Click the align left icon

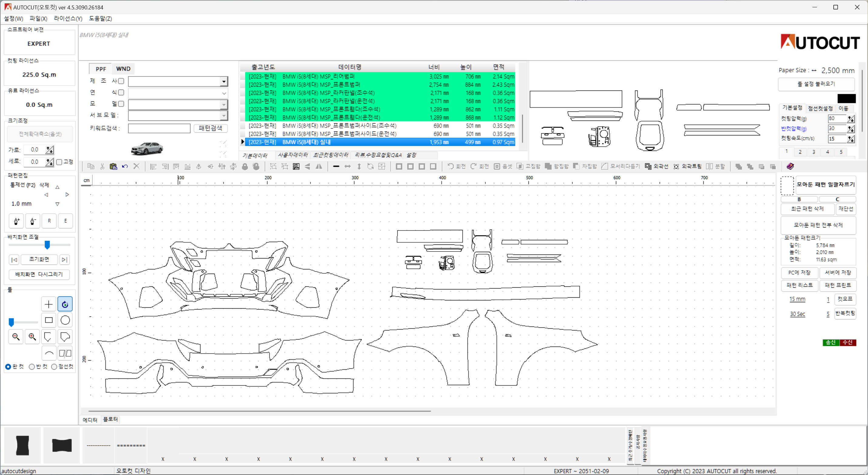click(153, 166)
